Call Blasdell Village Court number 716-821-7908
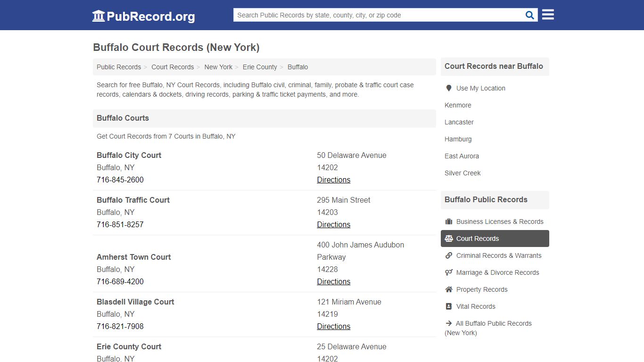This screenshot has height=362, width=644. 120,326
